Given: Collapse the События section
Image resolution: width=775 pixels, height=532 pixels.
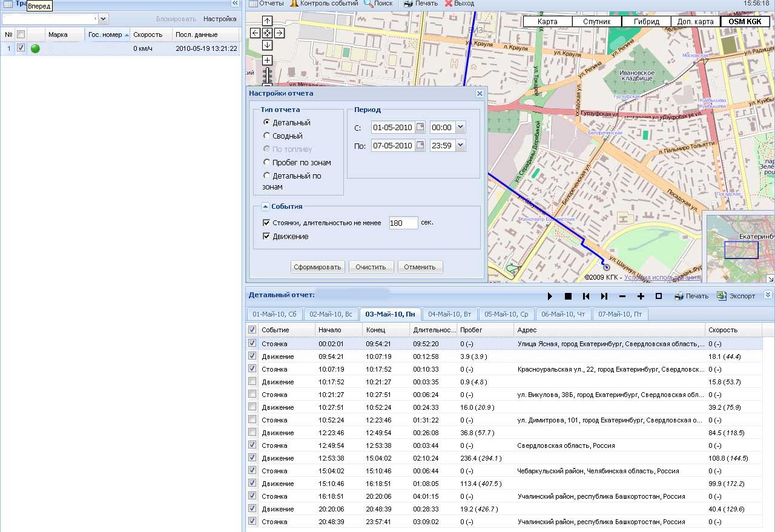Looking at the screenshot, I should [x=265, y=206].
